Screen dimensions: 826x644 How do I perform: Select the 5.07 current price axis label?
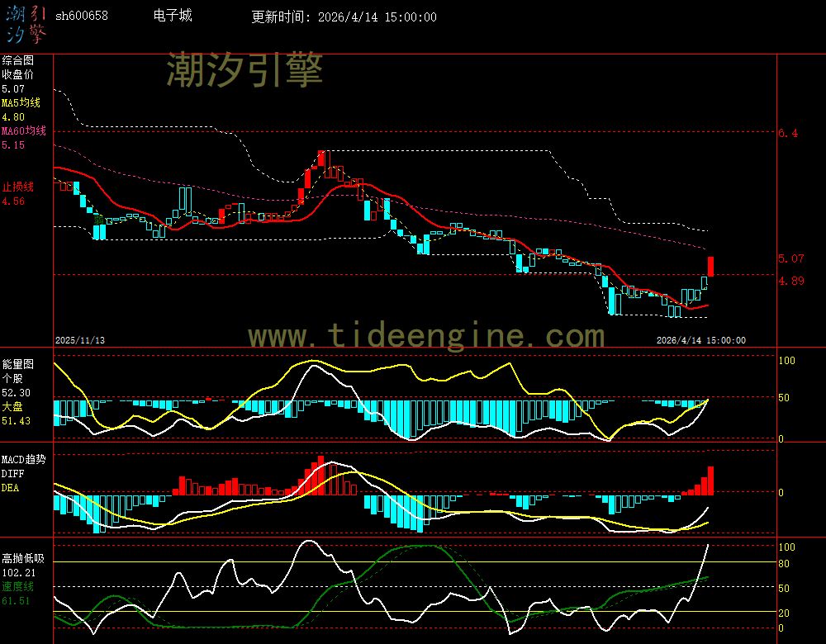coord(790,258)
